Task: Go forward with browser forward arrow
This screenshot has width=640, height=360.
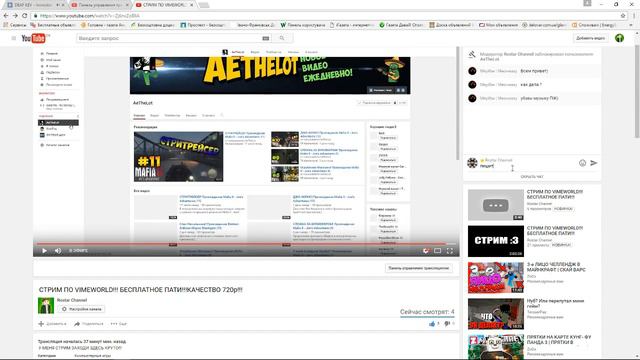Action: point(15,16)
